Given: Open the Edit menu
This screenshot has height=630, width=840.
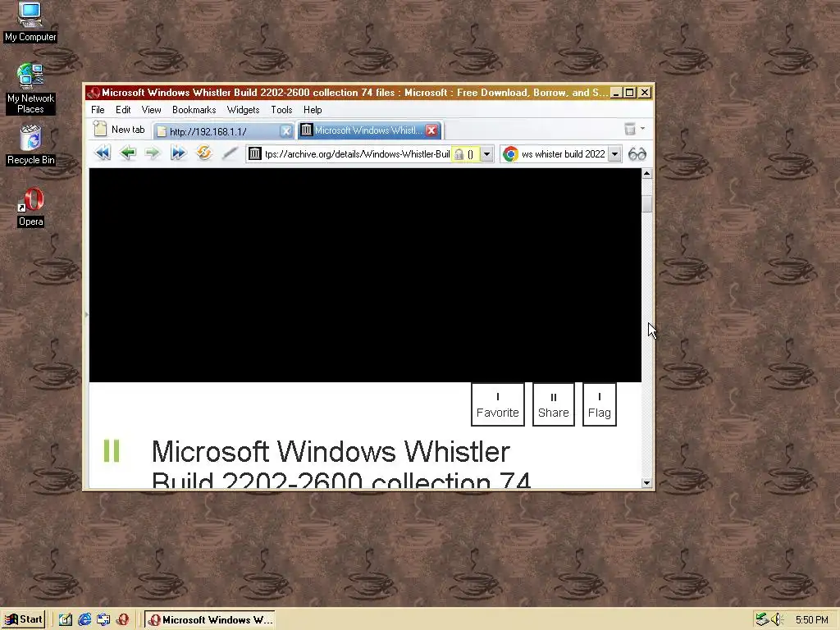Looking at the screenshot, I should click(x=123, y=110).
